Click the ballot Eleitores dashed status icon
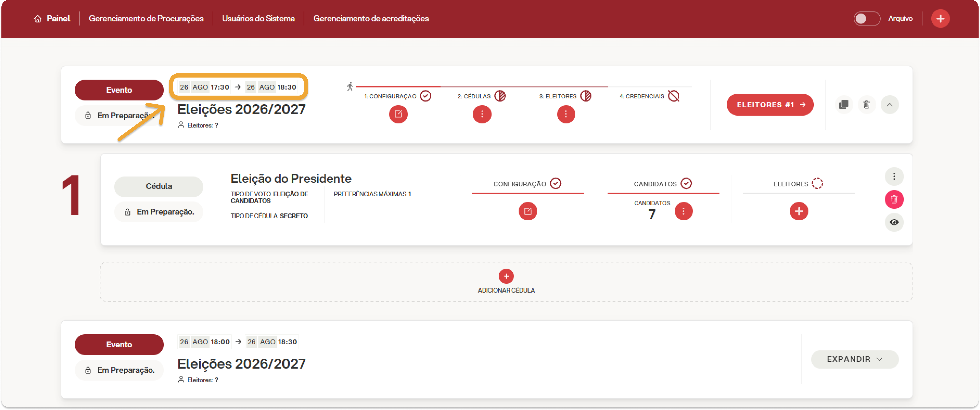Image resolution: width=980 pixels, height=410 pixels. coord(817,184)
